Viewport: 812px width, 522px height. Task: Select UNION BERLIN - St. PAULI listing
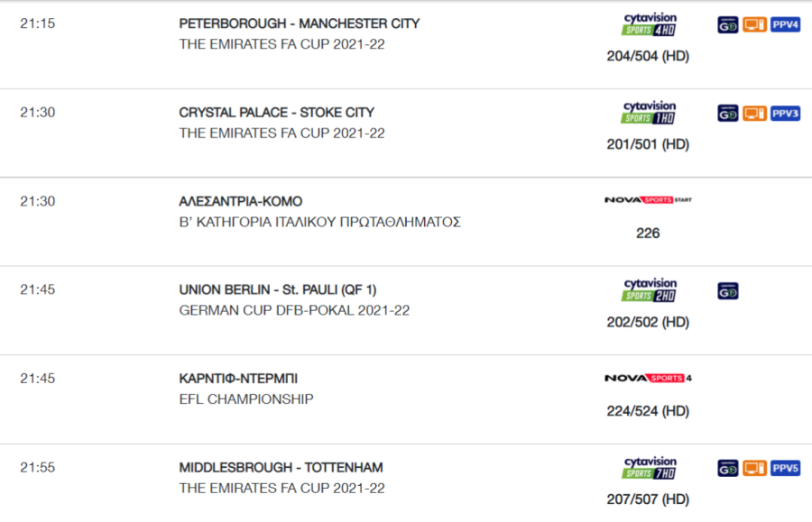406,310
